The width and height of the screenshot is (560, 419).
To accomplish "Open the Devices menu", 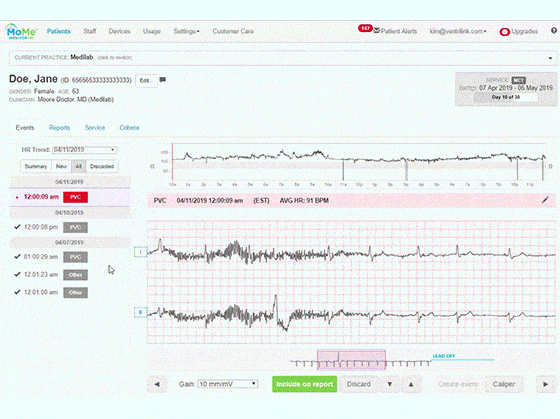I will pyautogui.click(x=119, y=31).
